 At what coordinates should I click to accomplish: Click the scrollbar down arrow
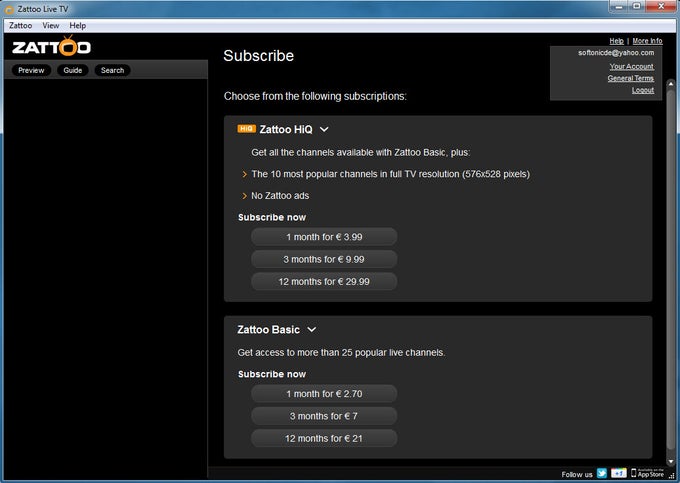point(671,461)
